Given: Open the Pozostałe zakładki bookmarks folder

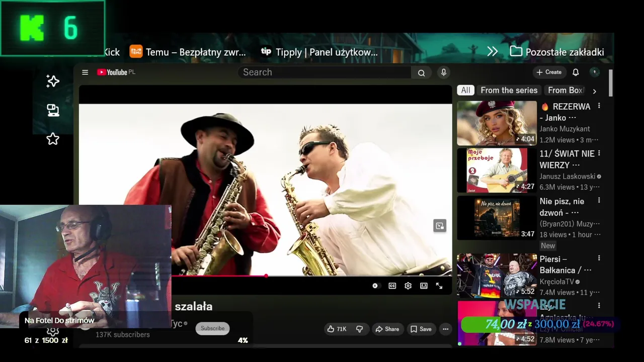Looking at the screenshot, I should 557,52.
